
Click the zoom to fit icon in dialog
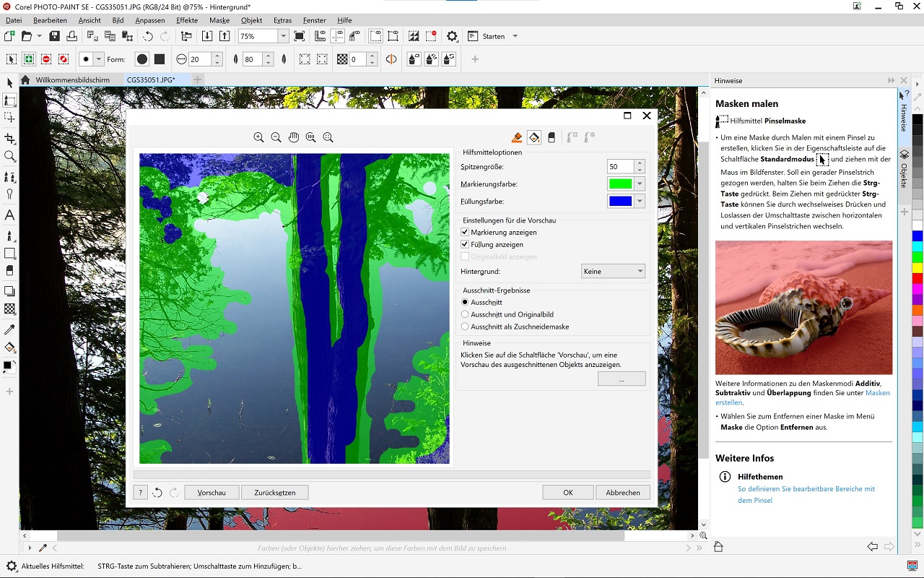328,137
